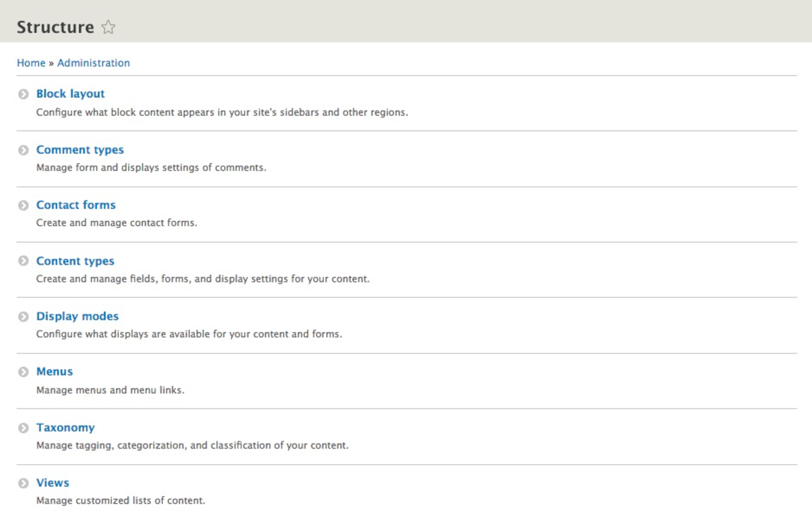Screen dimensions: 812x517
Task: Click the Administration breadcrumb link
Action: (93, 63)
